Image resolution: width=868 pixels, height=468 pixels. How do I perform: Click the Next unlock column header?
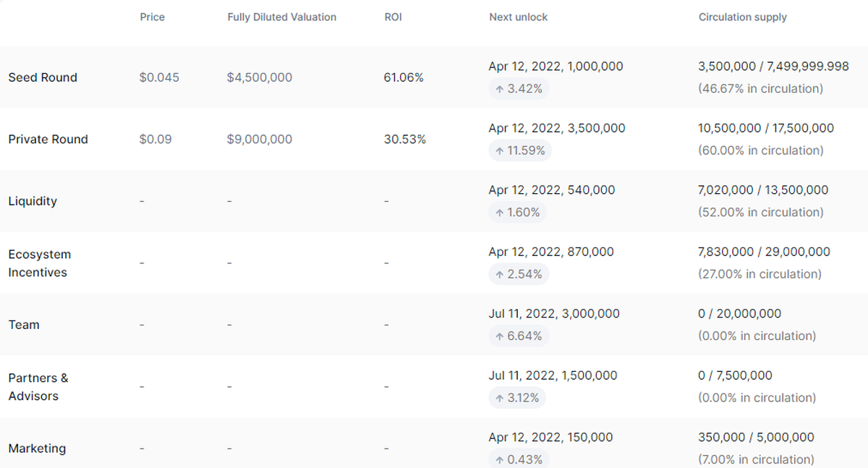(x=518, y=17)
